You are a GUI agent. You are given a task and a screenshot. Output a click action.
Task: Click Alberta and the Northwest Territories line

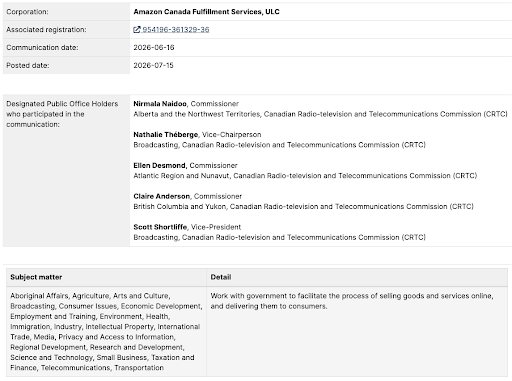coord(320,114)
